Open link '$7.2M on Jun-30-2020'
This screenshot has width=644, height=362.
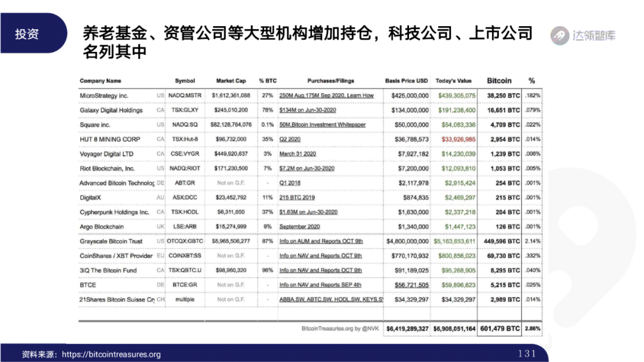tap(307, 168)
